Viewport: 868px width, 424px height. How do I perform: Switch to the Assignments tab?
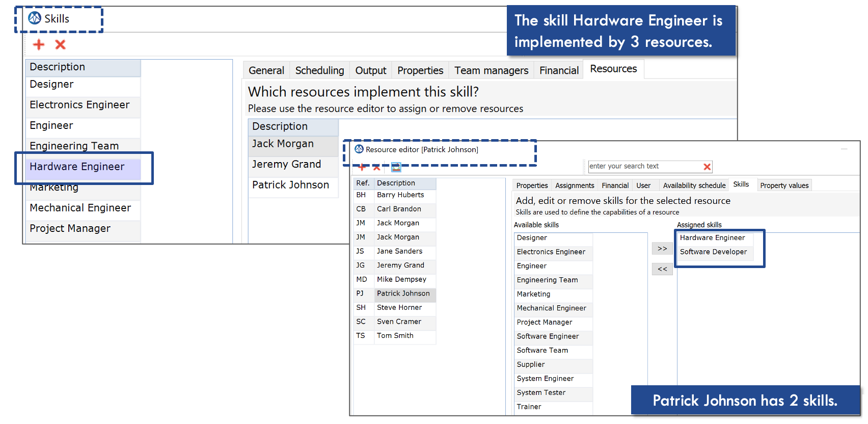[x=575, y=185]
